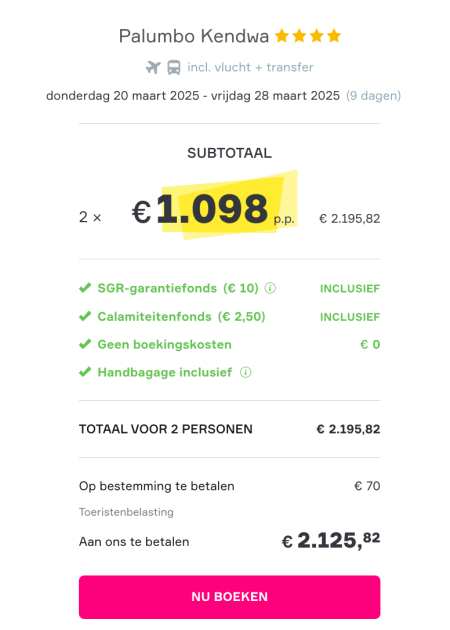Click the Calamiteitenfonds (€ 2,50) label

pyautogui.click(x=182, y=317)
